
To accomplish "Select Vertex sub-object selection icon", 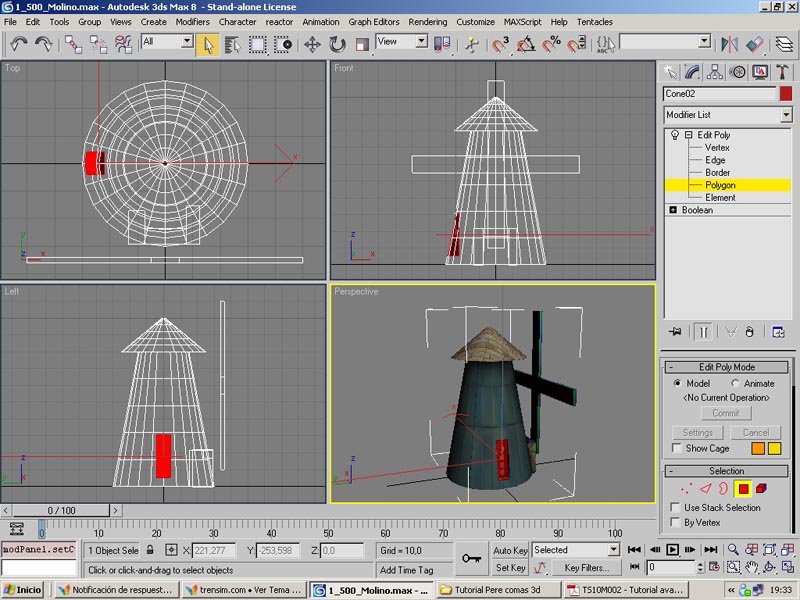I will [x=685, y=489].
